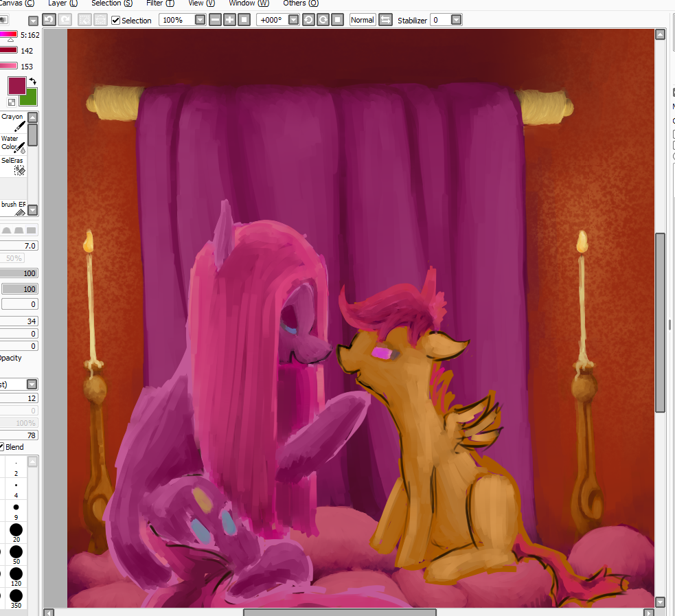The image size is (675, 616).
Task: Open the Canvas menu
Action: pyautogui.click(x=16, y=3)
